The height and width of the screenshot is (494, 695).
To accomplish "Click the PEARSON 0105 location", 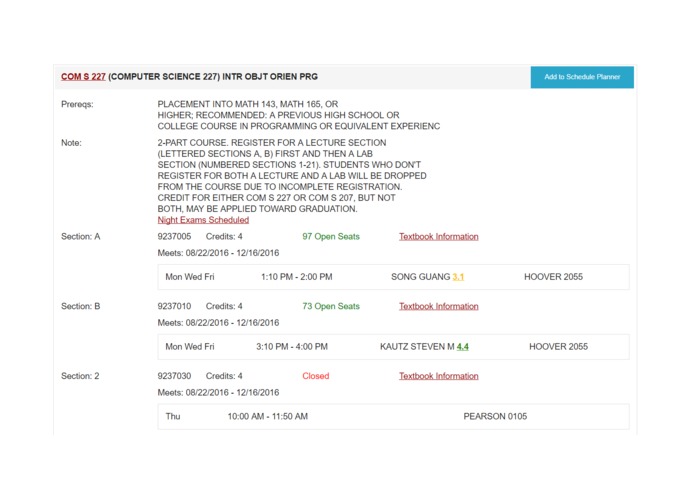I will pos(495,416).
